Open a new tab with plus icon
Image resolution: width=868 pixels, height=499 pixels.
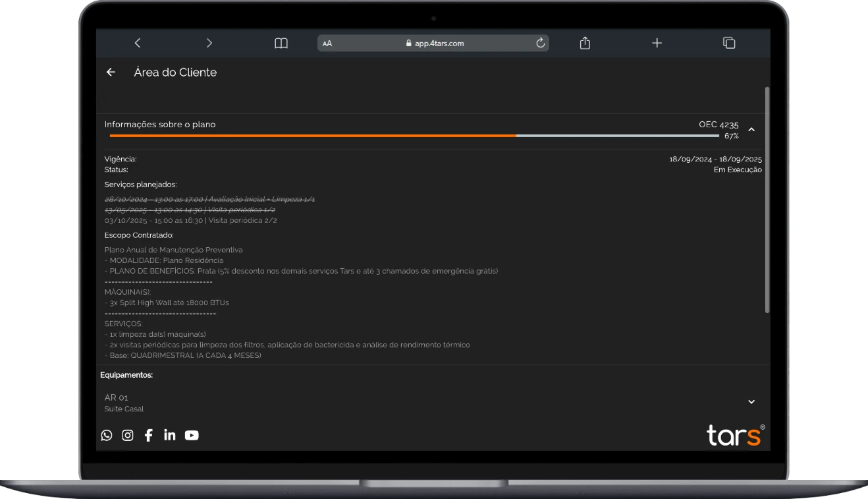[x=657, y=43]
